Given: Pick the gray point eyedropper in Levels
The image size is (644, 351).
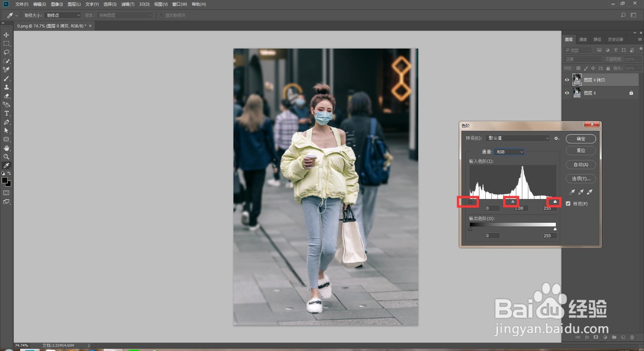Looking at the screenshot, I should coord(581,192).
